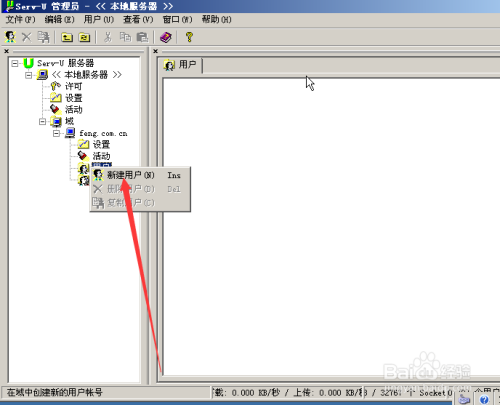Screen dimensions: 500x405
Task: Open the 帮助(H) menu
Action: (x=216, y=19)
